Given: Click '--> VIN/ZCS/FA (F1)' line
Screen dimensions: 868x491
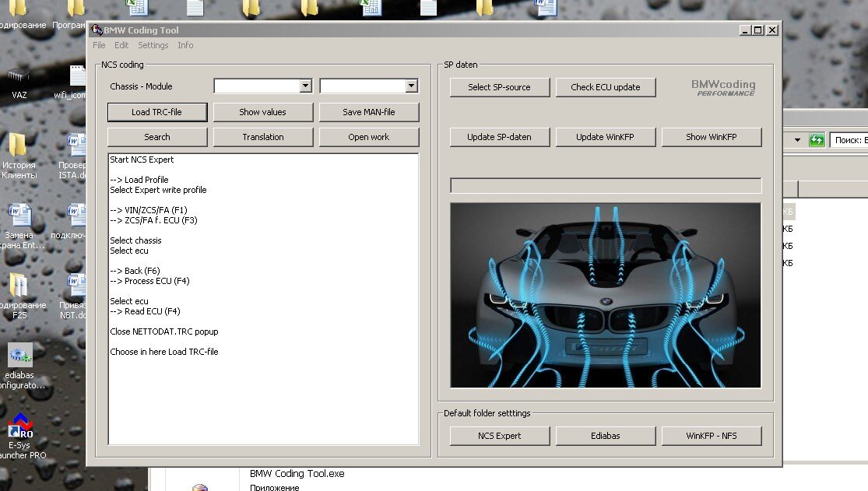Looking at the screenshot, I should [x=149, y=210].
